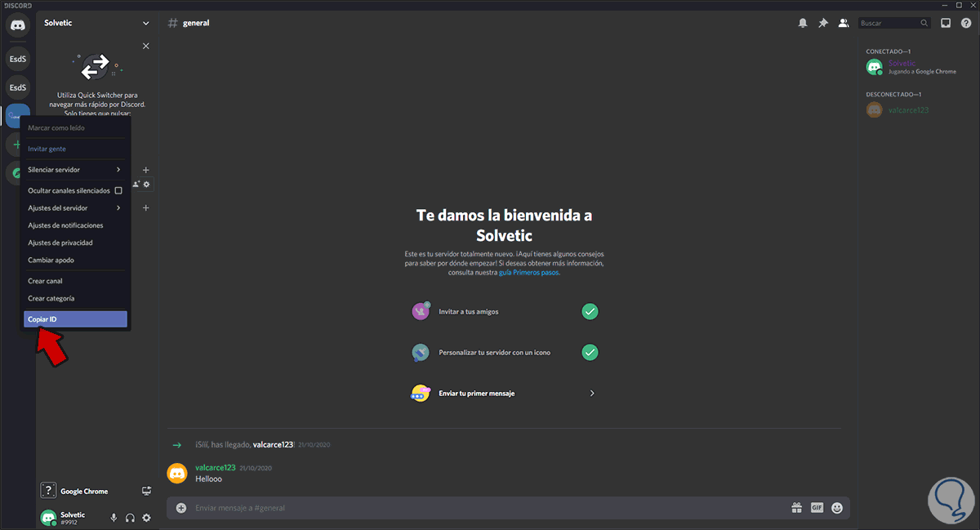The height and width of the screenshot is (530, 980).
Task: Click Solvetic name in member list
Action: [x=902, y=63]
